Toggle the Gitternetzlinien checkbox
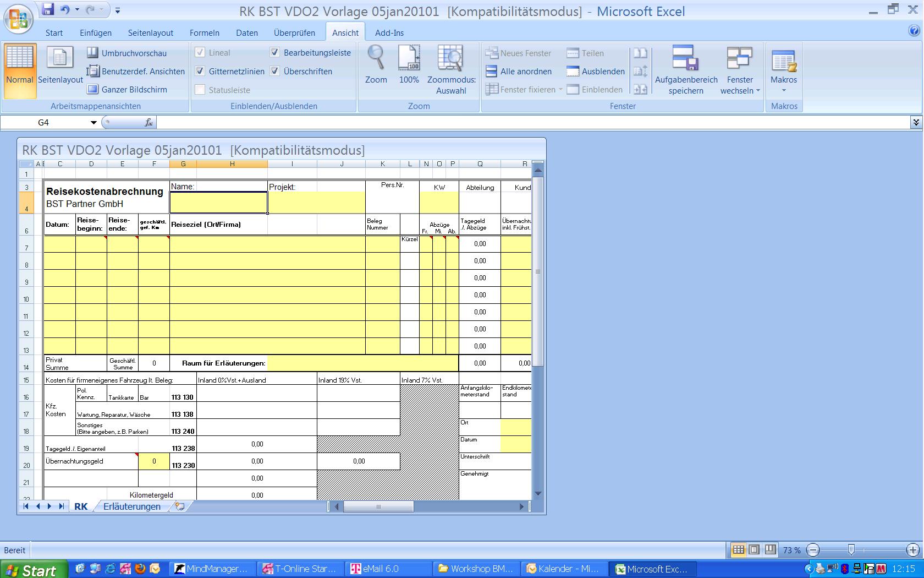Image resolution: width=924 pixels, height=578 pixels. tap(200, 71)
